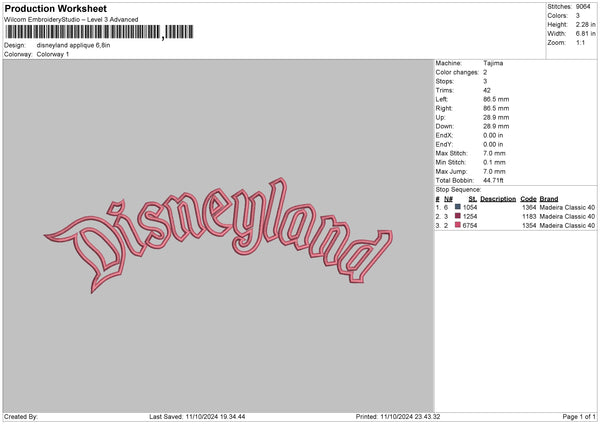This screenshot has width=600, height=424.
Task: Click the "N#" column header
Action: [x=448, y=199]
